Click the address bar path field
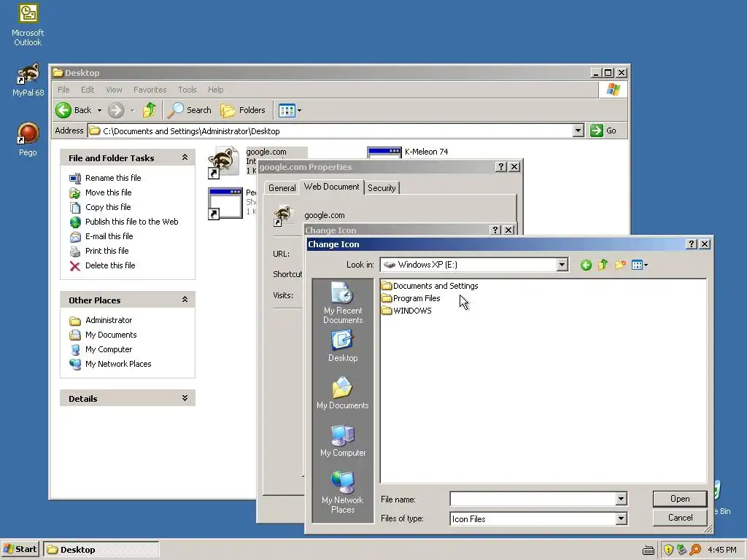 click(x=330, y=131)
